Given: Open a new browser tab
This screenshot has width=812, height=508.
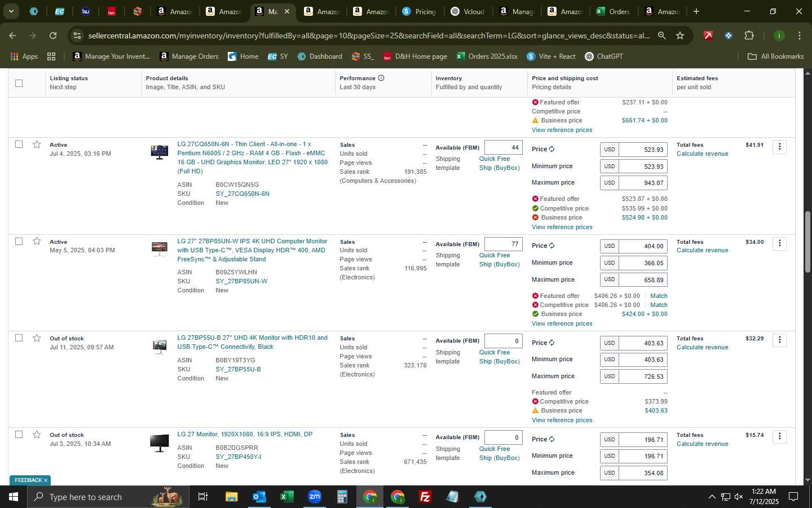Looking at the screenshot, I should 696,11.
